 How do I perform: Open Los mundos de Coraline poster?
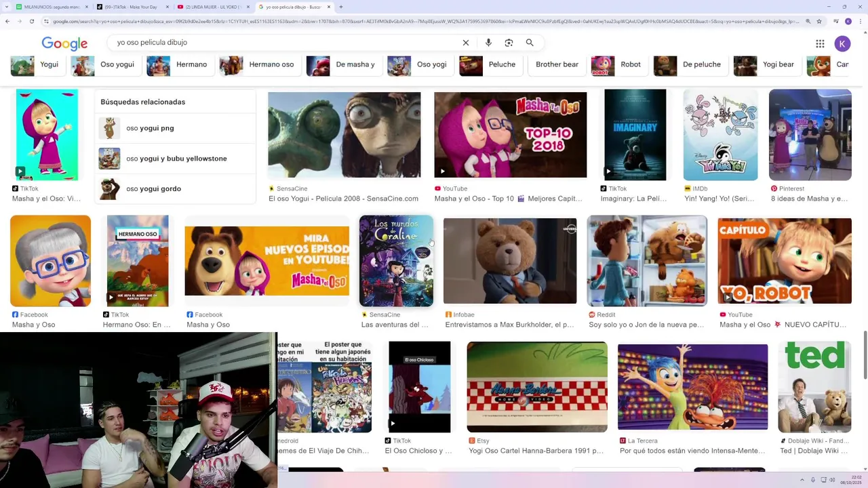click(396, 261)
